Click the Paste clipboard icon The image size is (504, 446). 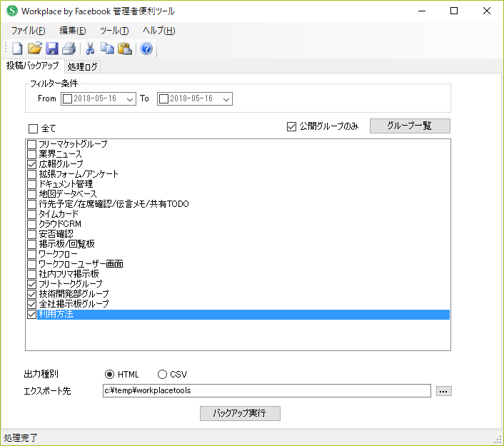tap(125, 49)
